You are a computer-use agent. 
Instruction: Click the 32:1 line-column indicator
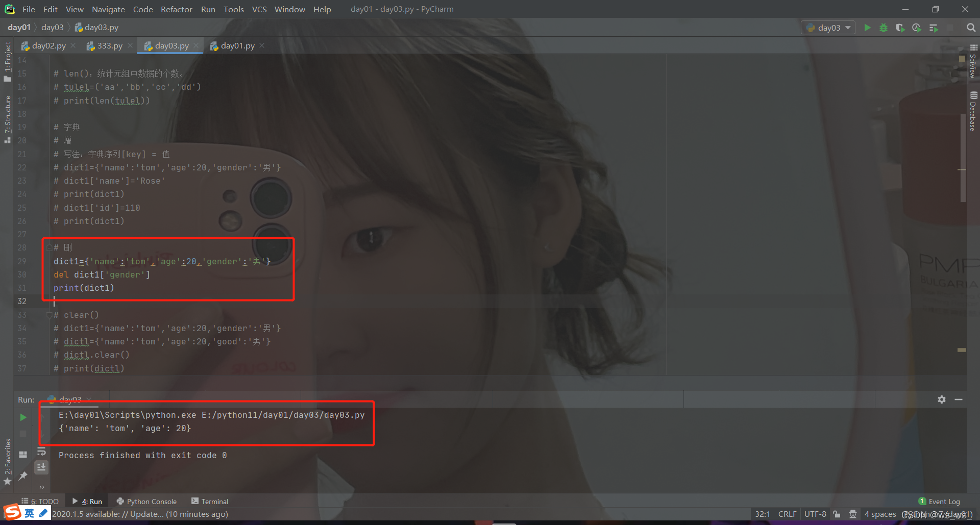pyautogui.click(x=763, y=514)
